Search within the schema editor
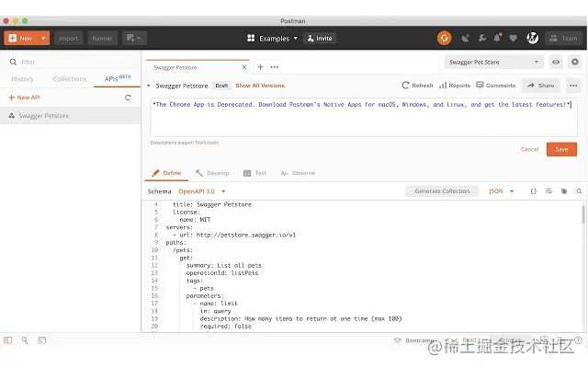 coord(579,191)
